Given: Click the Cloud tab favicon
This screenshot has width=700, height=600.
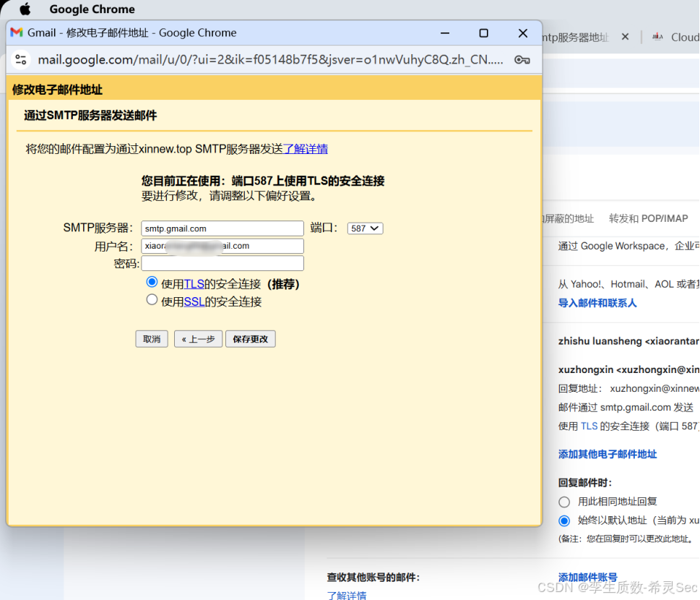Looking at the screenshot, I should (657, 37).
